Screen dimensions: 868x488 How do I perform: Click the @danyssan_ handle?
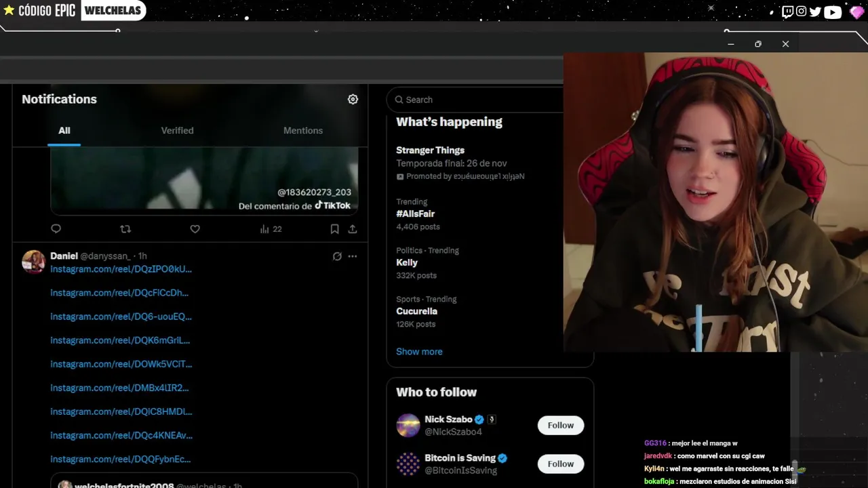105,256
